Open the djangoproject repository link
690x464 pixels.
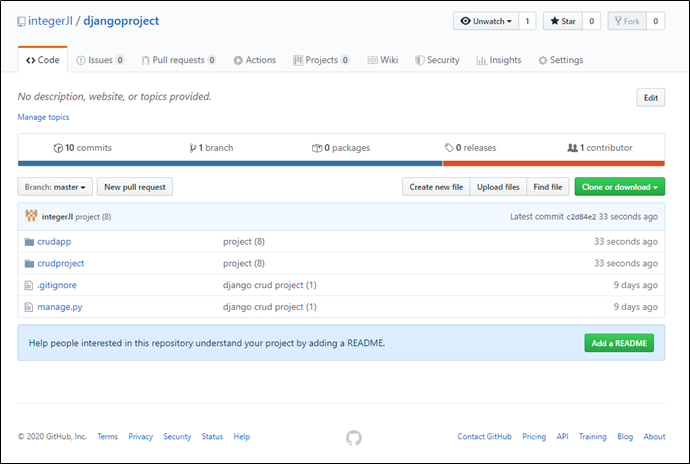pos(121,21)
